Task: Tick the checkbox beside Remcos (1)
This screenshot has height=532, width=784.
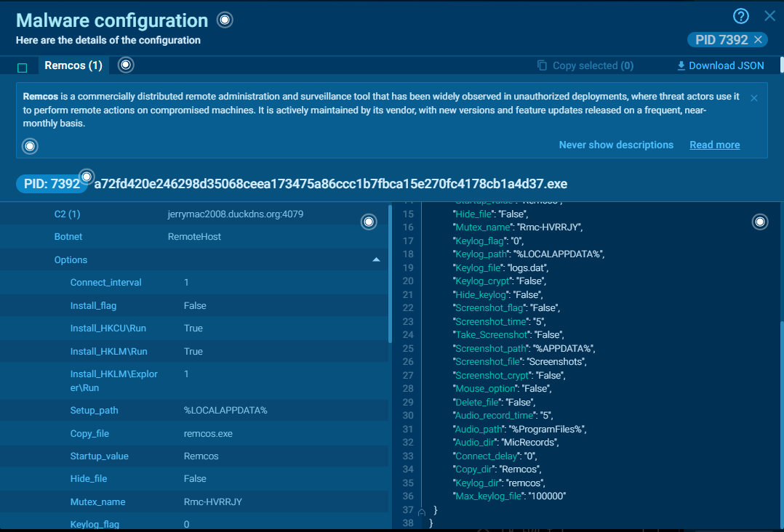Action: 22,68
